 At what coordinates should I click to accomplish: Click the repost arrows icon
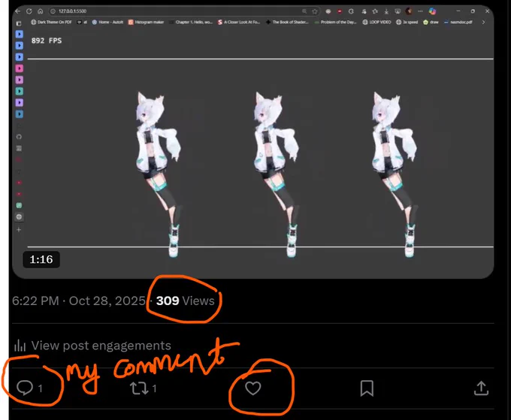[x=139, y=388]
